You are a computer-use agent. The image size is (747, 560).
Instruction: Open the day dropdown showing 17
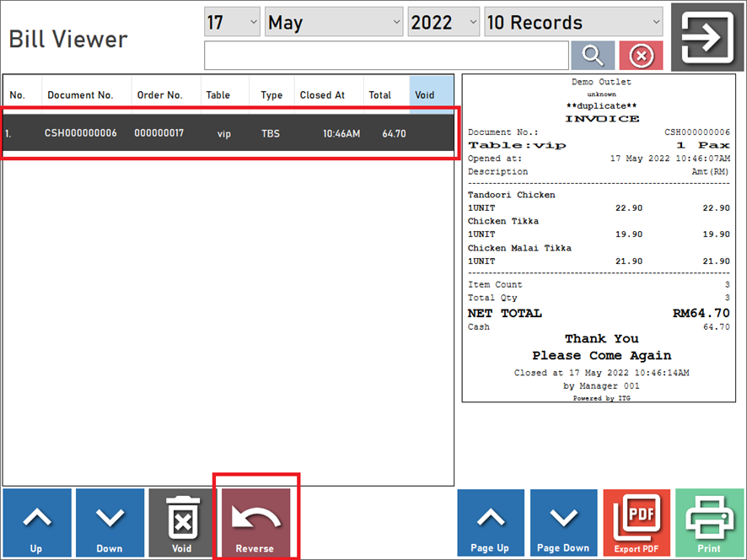(x=232, y=22)
